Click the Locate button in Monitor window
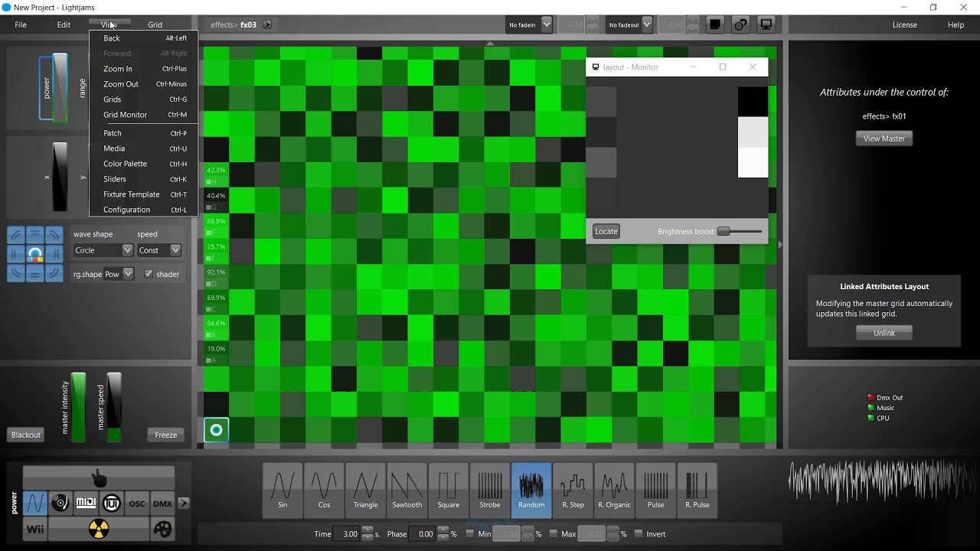The image size is (980, 551). 606,231
